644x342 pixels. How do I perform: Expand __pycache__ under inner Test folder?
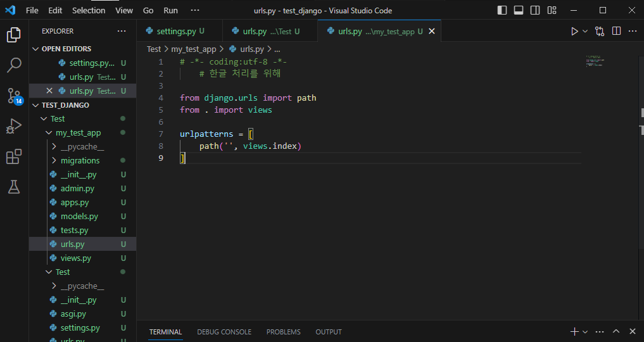pos(82,286)
